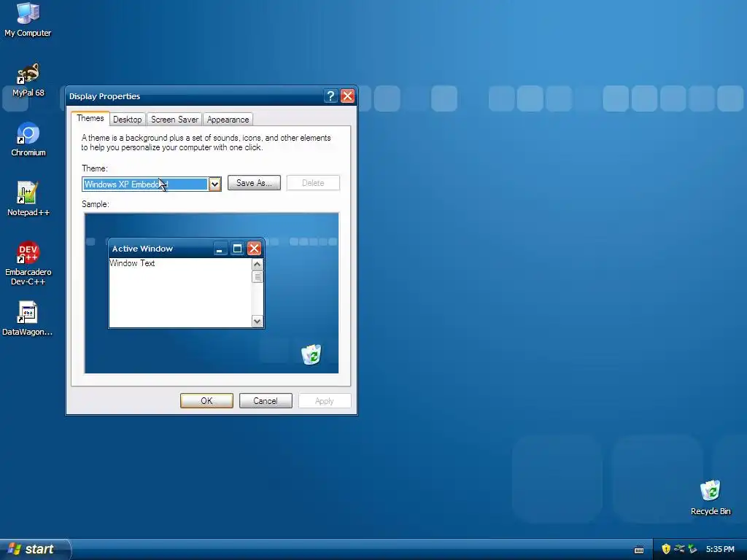Click the Safely Remove Hardware tray icon
747x560 pixels.
click(692, 549)
